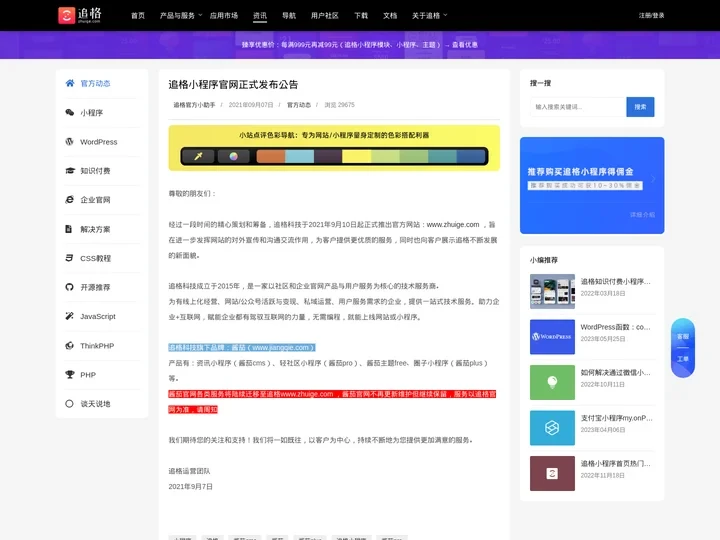Image resolution: width=720 pixels, height=540 pixels.
Task: Go to 首页 in top navigation
Action: tap(138, 16)
